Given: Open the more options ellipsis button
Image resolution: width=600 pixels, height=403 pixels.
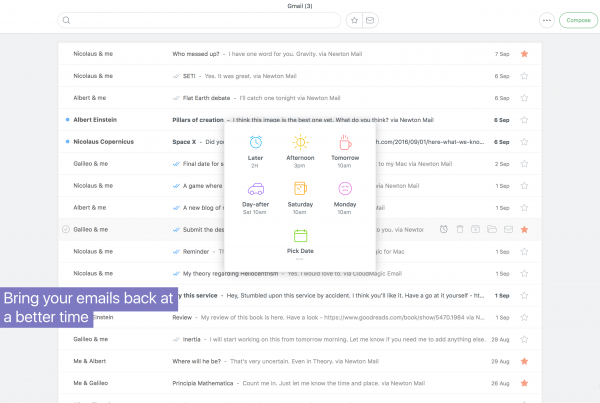Looking at the screenshot, I should [547, 20].
